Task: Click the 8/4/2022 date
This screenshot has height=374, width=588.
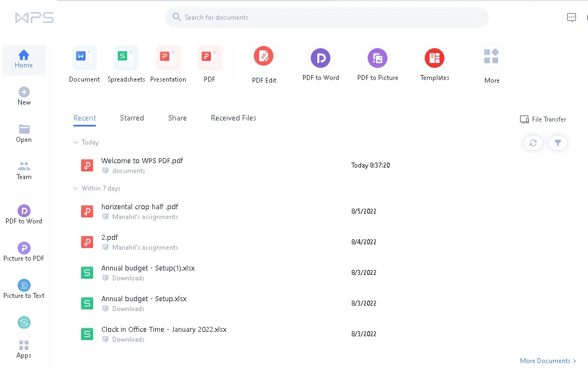Action: point(364,242)
